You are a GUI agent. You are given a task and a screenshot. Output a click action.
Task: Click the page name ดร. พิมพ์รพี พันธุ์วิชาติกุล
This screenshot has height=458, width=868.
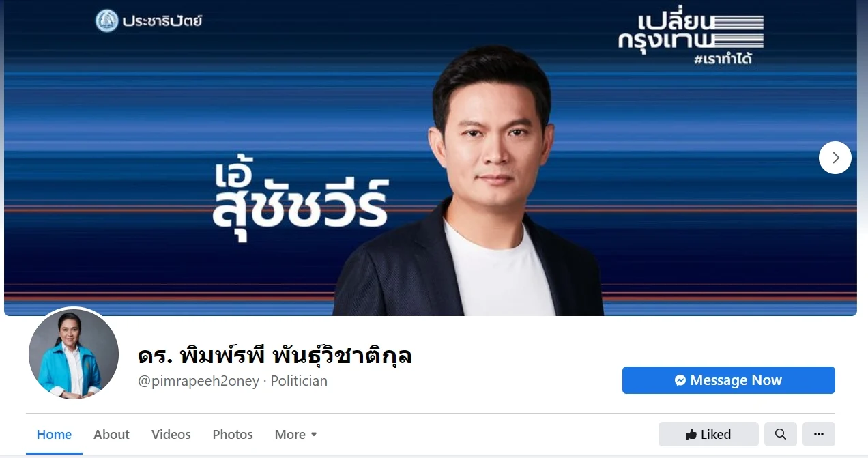(275, 355)
